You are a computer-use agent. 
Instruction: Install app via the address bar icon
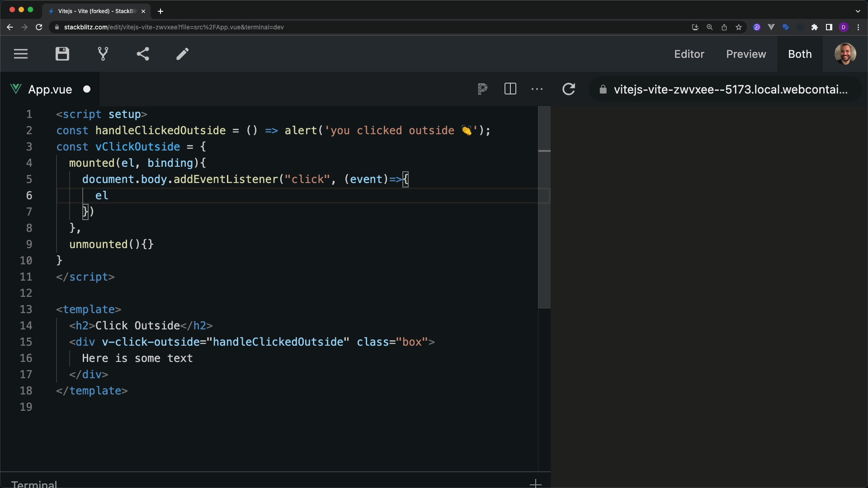[695, 27]
